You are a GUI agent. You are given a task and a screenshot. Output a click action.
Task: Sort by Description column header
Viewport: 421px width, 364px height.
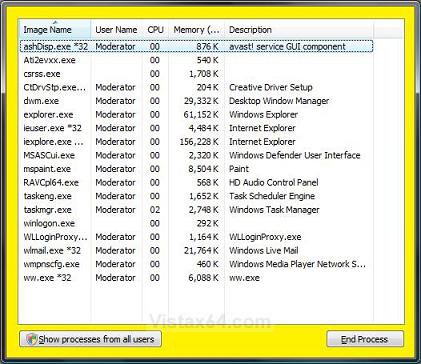[299, 30]
